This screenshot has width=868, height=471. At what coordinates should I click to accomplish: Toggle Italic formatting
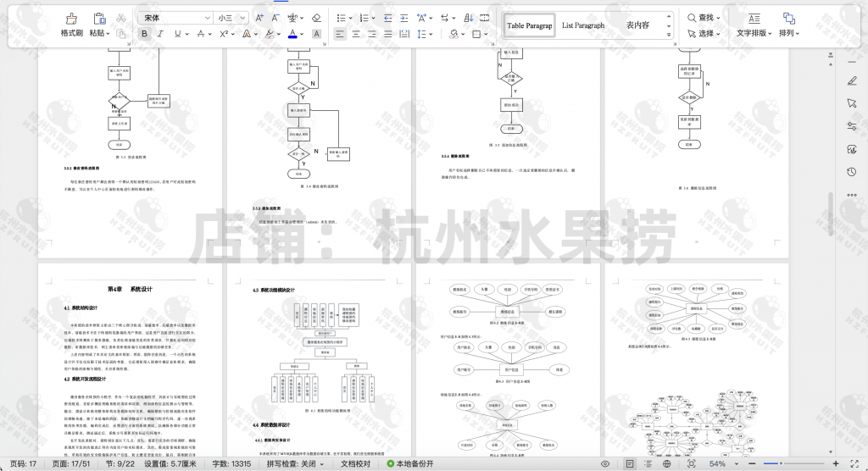coord(160,34)
